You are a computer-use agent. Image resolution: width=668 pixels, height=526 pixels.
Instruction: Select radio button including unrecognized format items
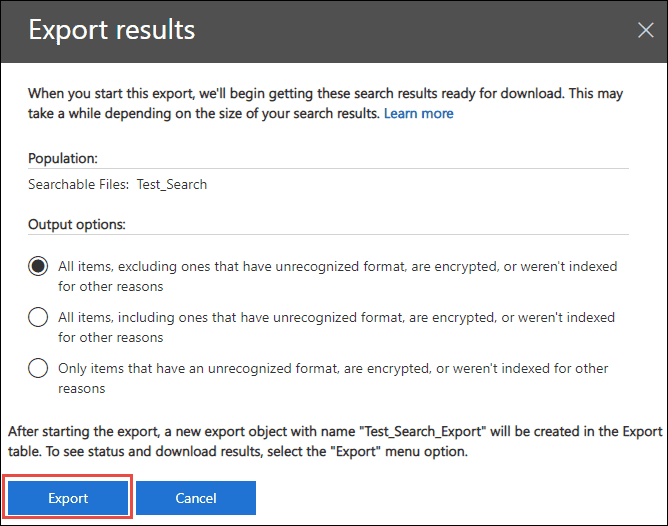click(39, 317)
